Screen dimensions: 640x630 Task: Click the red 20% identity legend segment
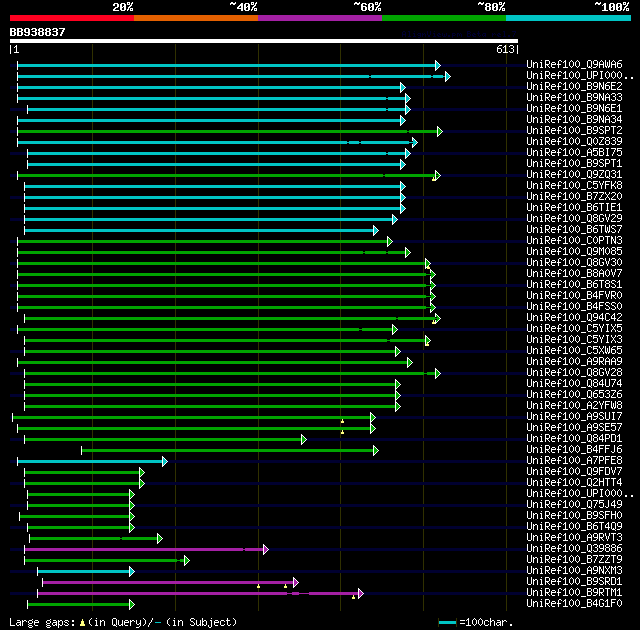coord(72,18)
